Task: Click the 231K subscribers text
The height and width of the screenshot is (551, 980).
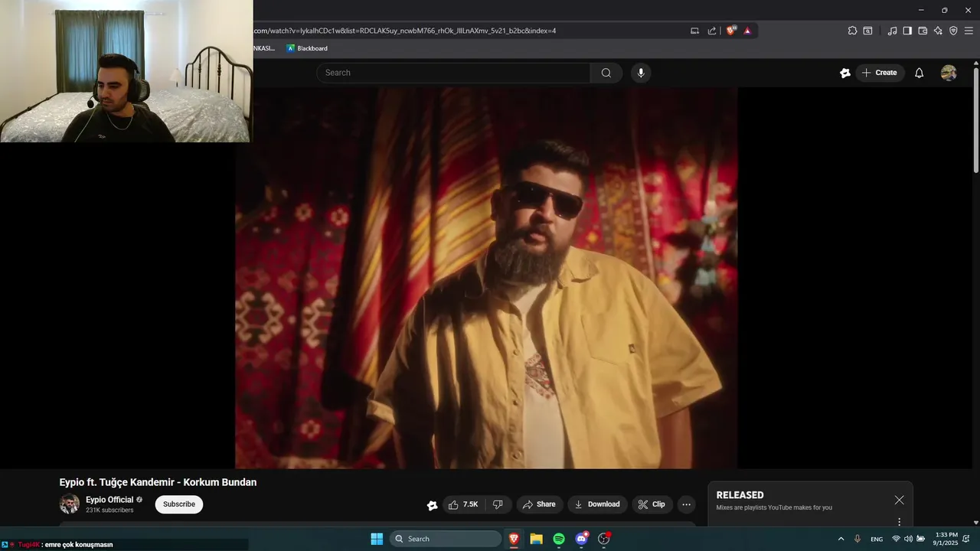Action: pyautogui.click(x=109, y=510)
